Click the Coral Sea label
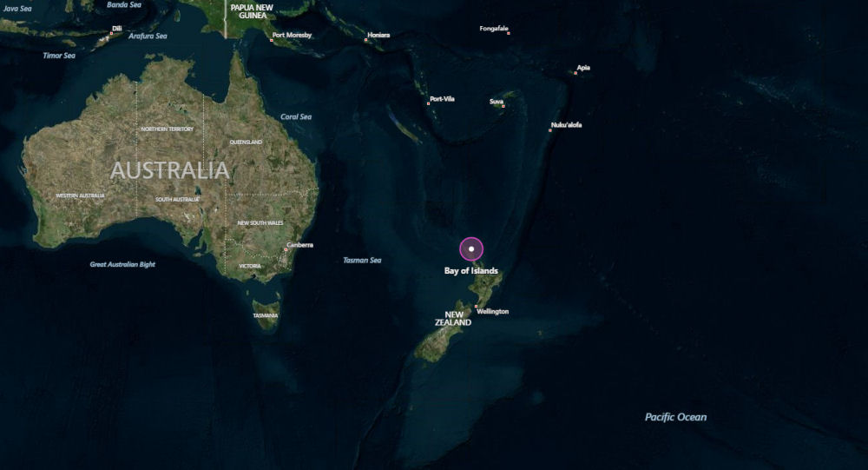This screenshot has height=470, width=868. point(296,117)
